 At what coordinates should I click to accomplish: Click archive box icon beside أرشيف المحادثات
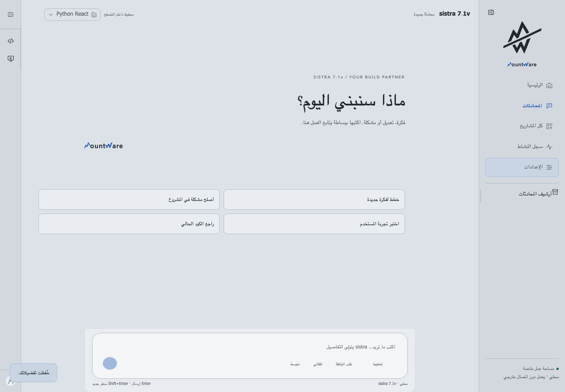coord(555,192)
